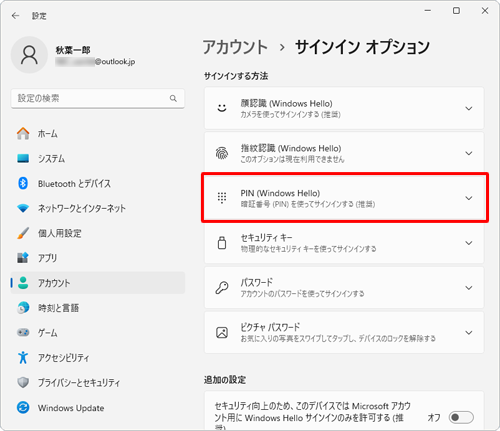Click the セキュリティ キー USB key icon
This screenshot has height=431, width=500.
click(x=222, y=243)
